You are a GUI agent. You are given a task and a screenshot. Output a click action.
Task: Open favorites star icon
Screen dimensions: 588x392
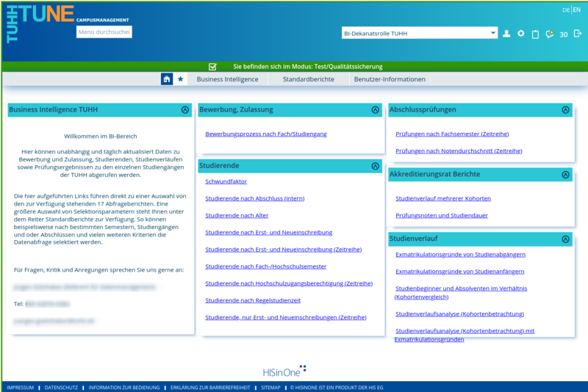(x=180, y=79)
